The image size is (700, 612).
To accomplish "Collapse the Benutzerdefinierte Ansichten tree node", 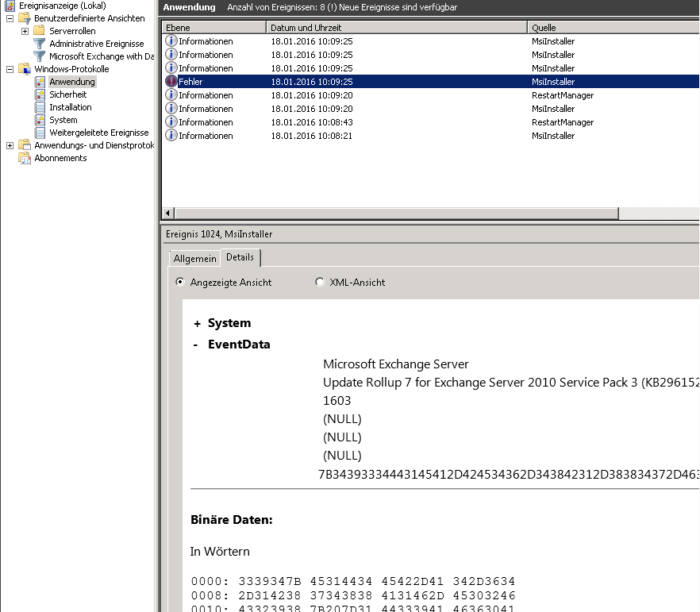I will pyautogui.click(x=10, y=18).
